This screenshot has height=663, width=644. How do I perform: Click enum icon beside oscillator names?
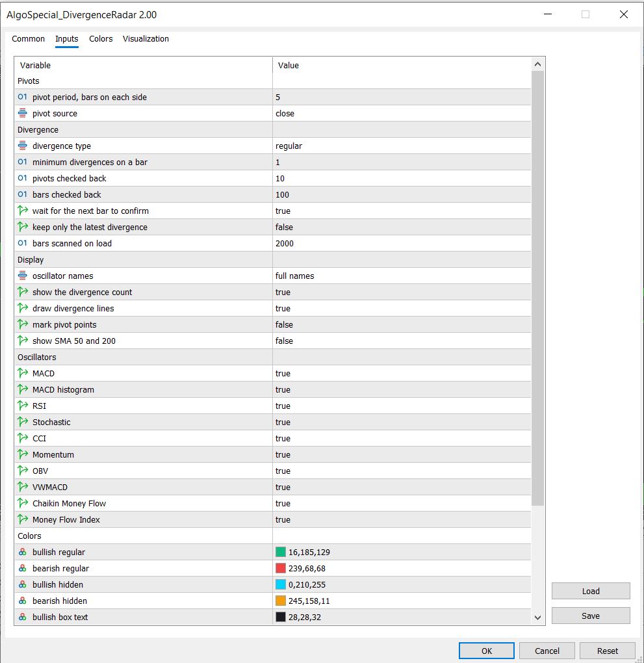coord(22,276)
